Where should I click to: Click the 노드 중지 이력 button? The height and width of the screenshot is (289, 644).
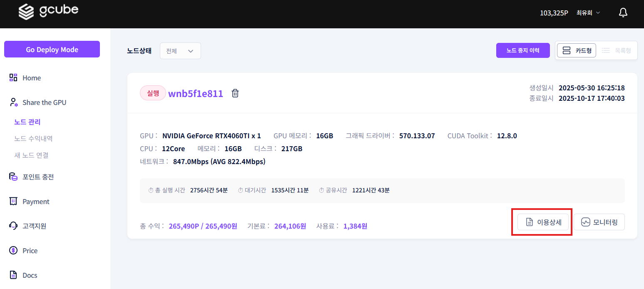tap(523, 50)
